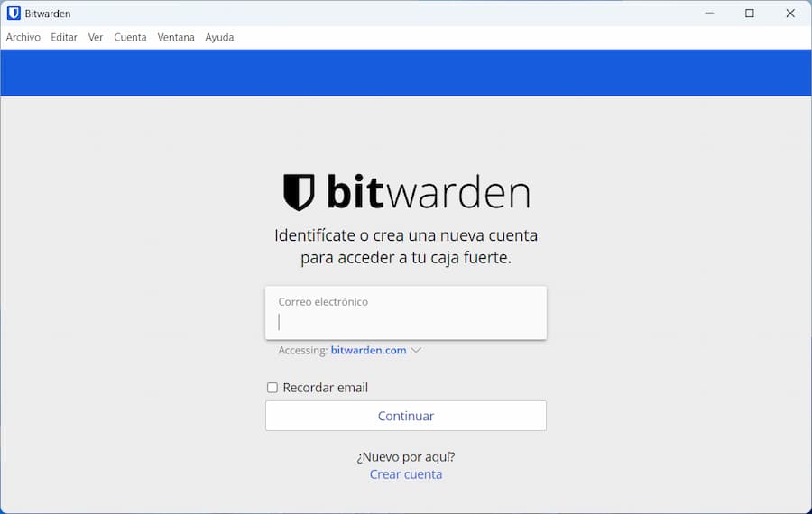Enable the Recordar email checkbox
Screen dimensions: 812x514
(272, 388)
